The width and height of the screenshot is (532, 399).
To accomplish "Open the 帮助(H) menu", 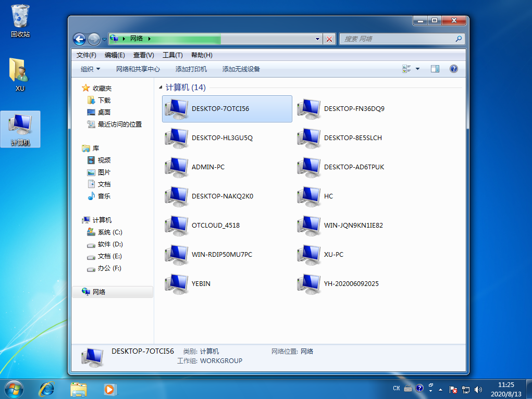I will (x=202, y=55).
